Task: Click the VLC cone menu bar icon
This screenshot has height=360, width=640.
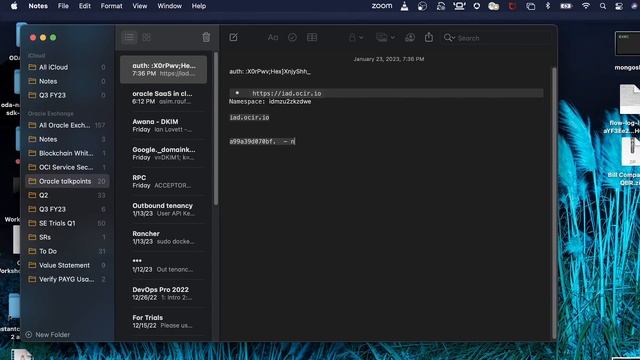Action: click(404, 6)
